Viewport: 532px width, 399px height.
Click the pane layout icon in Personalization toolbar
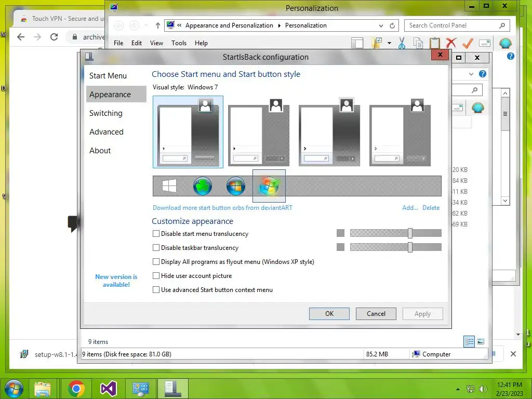point(357,43)
